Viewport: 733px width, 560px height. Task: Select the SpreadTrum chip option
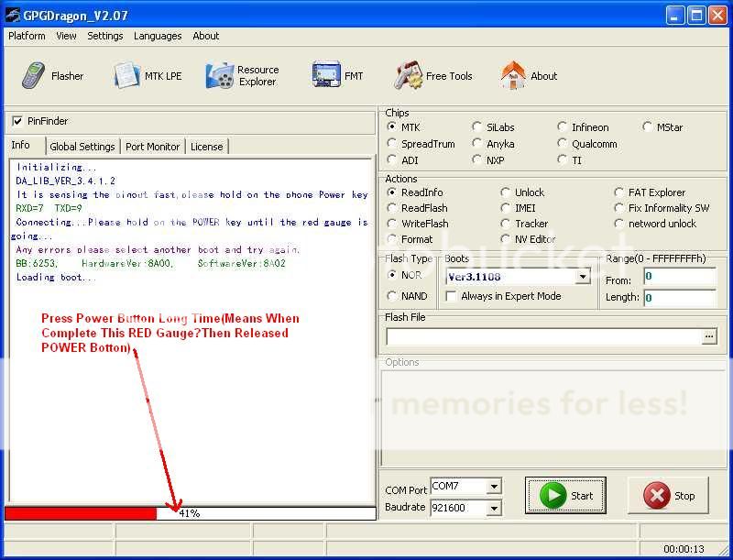point(392,144)
